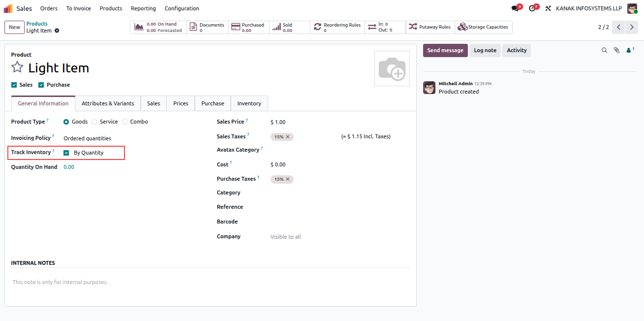Open the Configuration menu
This screenshot has width=644, height=321.
coord(182,8)
